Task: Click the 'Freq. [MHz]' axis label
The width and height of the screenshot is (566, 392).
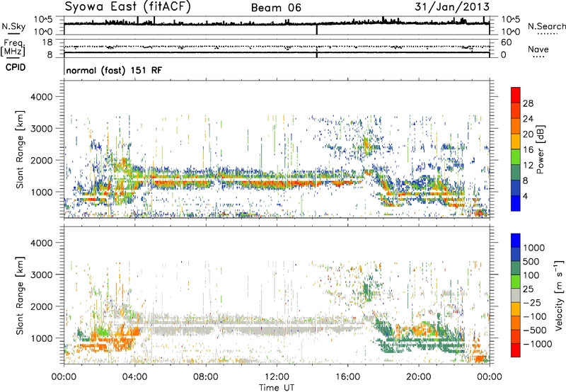Action: coord(13,48)
